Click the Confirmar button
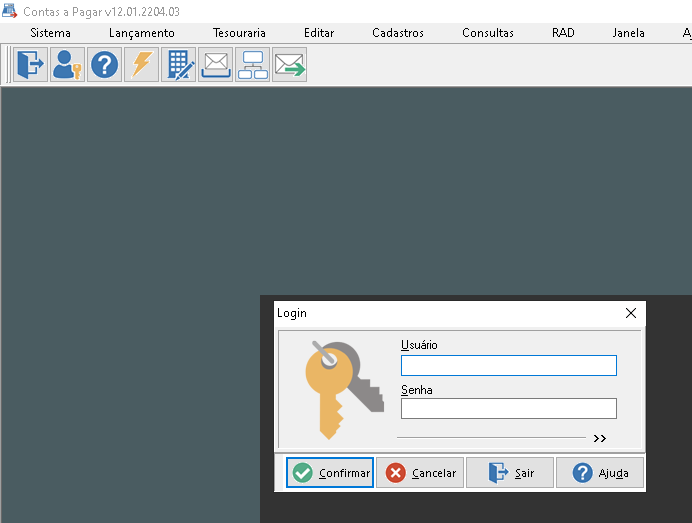This screenshot has width=692, height=523. pos(330,473)
